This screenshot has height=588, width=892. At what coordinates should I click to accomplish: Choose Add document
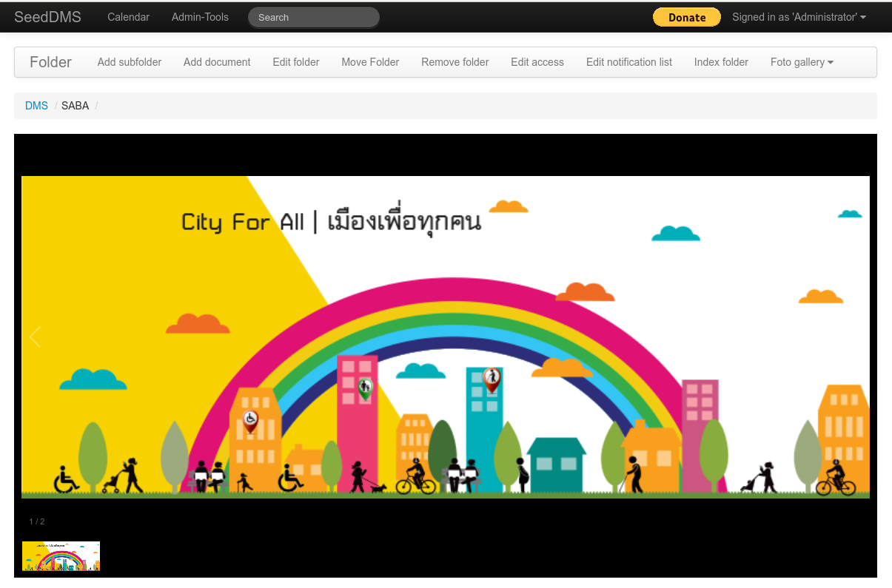pos(217,62)
